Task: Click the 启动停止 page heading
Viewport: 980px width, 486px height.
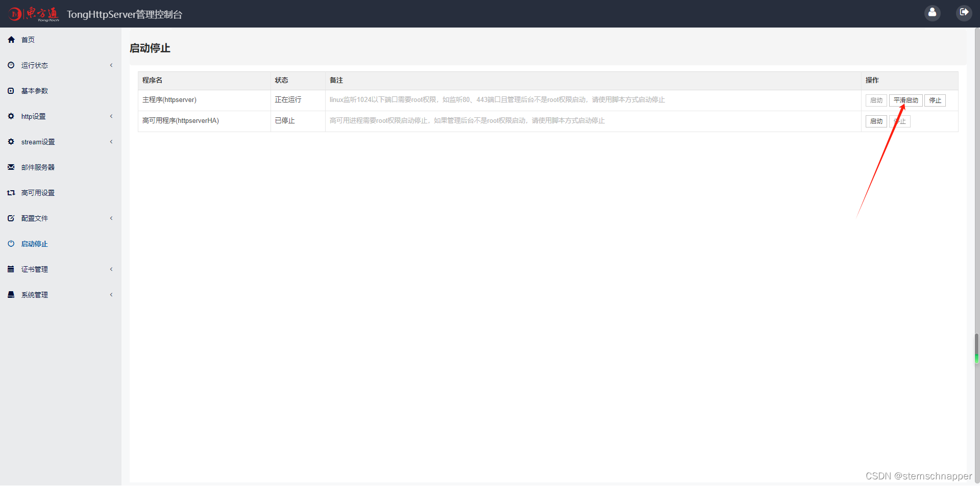Action: (x=150, y=48)
